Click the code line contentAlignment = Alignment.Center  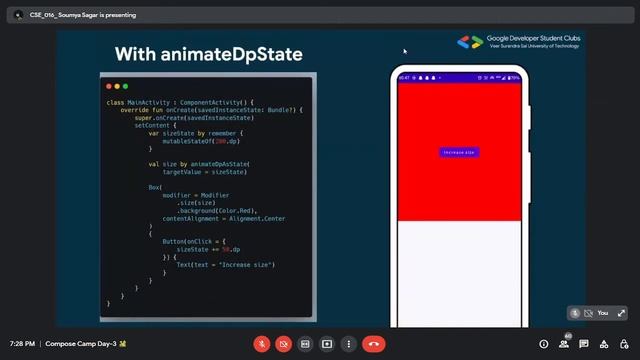224,219
